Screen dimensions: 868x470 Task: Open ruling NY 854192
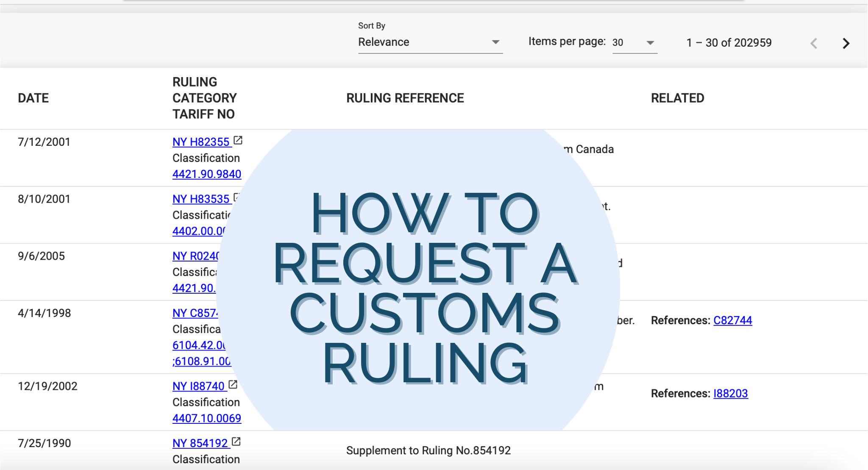point(200,443)
